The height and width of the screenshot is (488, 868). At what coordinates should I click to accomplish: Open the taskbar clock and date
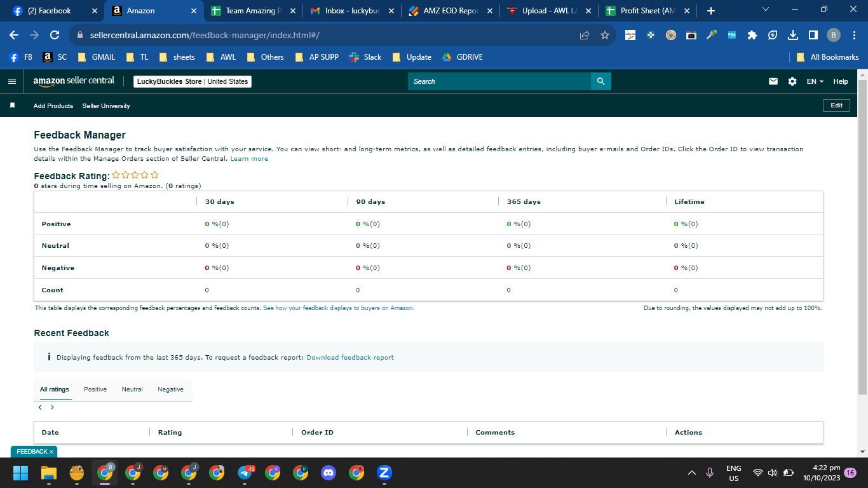[822, 473]
